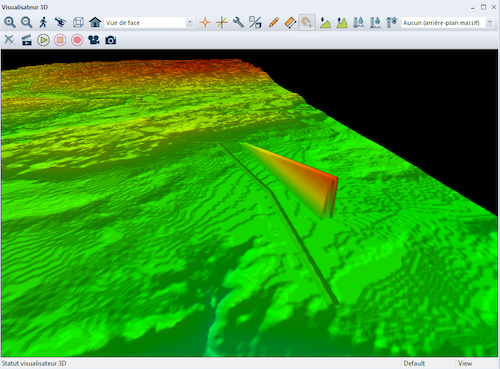Image resolution: width=500 pixels, height=369 pixels.
Task: Click the 3D axes display icon
Action: (x=222, y=23)
